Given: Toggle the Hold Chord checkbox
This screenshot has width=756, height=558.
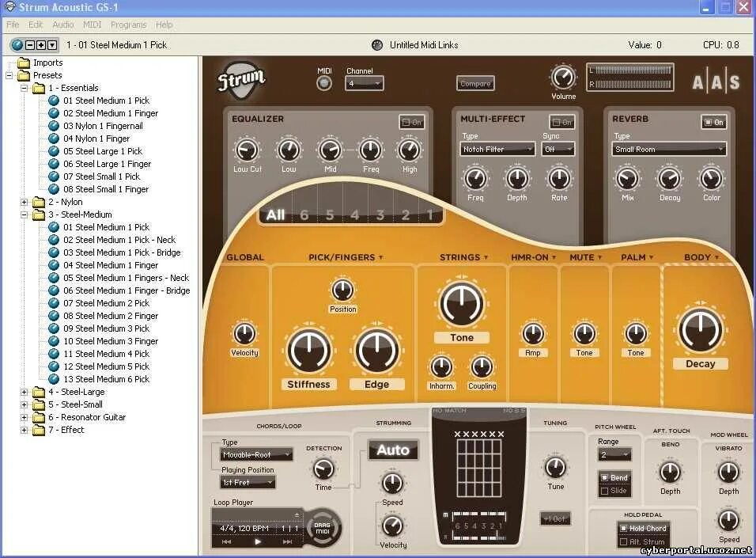Looking at the screenshot, I should coord(623,529).
